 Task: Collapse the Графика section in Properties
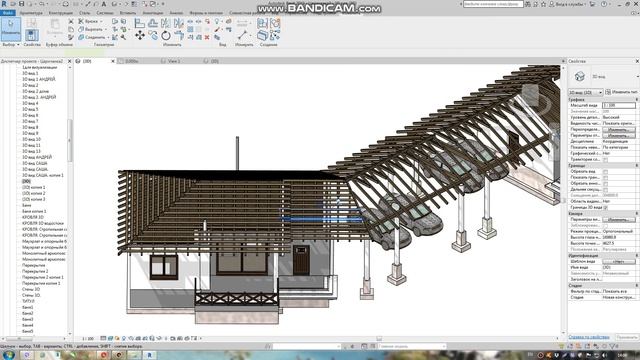636,100
